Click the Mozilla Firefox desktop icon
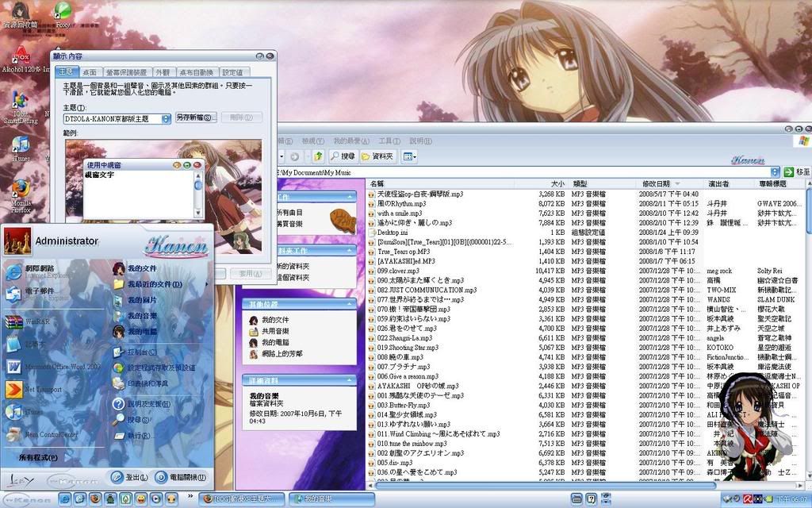Screen dimensions: 812x508 (x=21, y=196)
